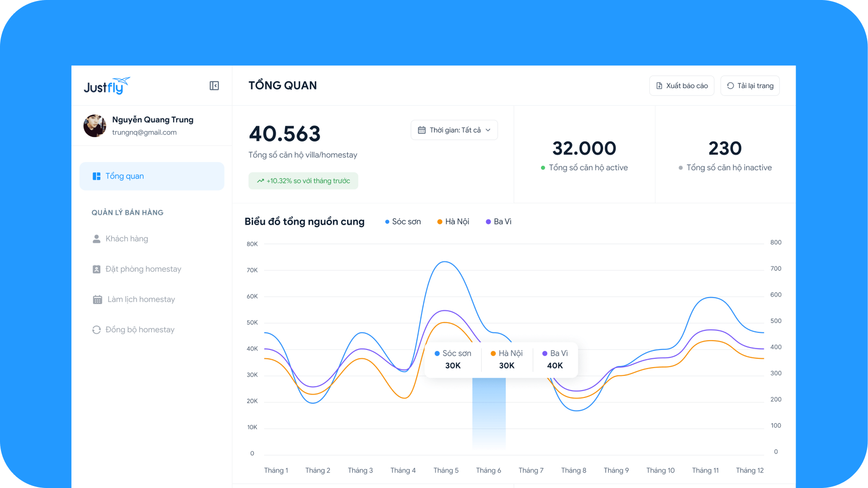
Task: Click the upward trend arrow icon
Action: (260, 181)
